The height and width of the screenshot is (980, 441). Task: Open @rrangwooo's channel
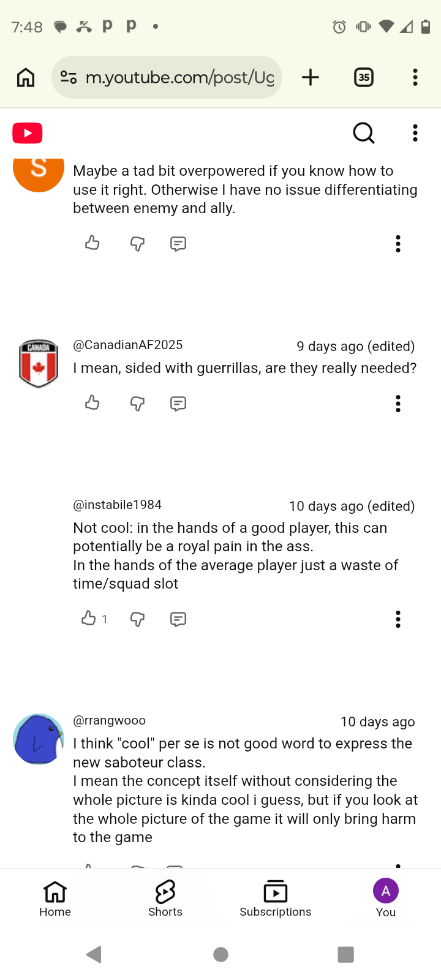coord(110,720)
